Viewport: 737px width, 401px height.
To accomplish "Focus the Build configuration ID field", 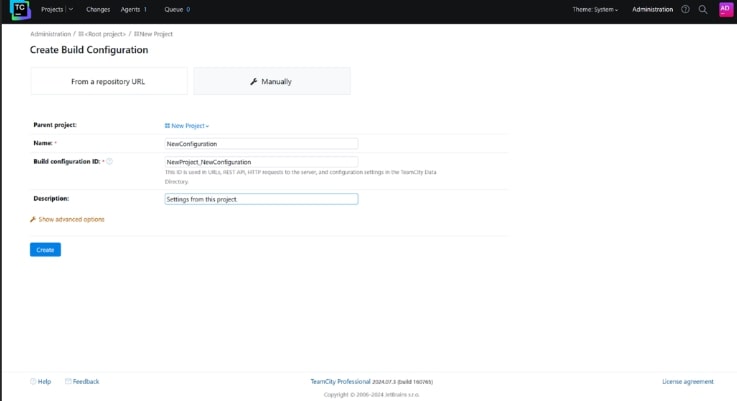I will 261,162.
